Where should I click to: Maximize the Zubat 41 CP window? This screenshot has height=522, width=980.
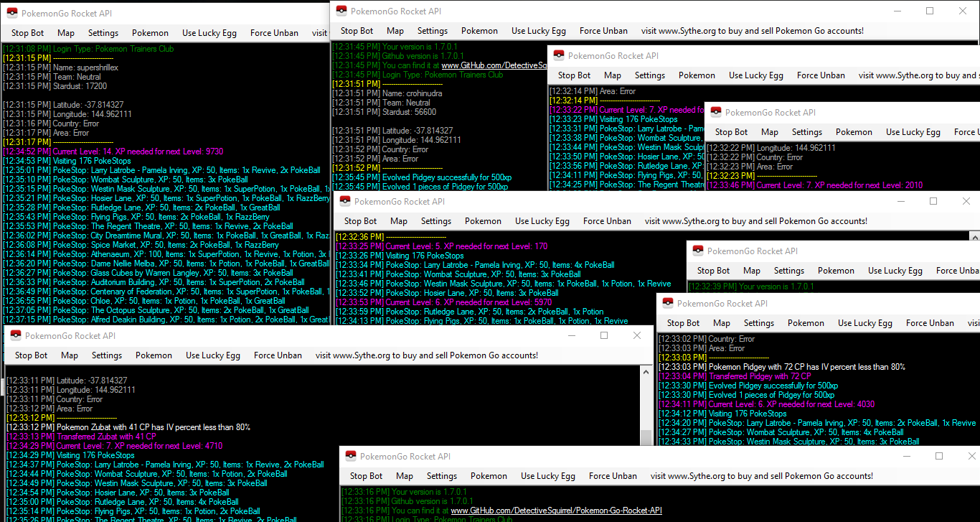[604, 335]
